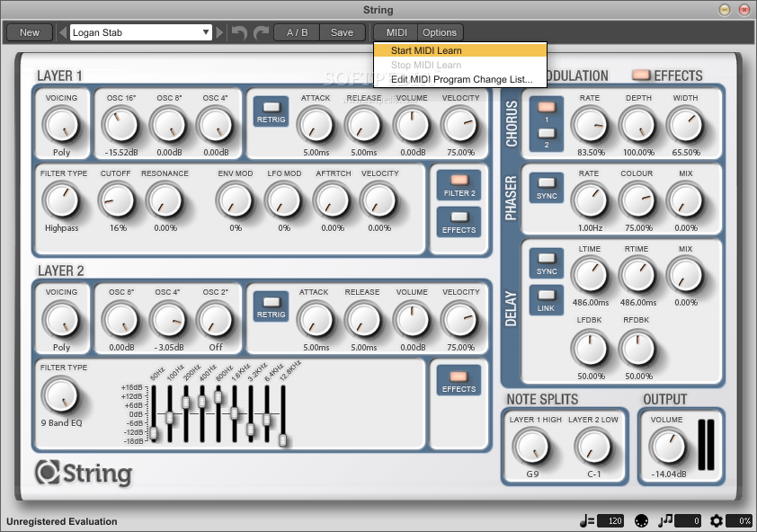Click the Layer 1 OSC 16" knob

[120, 125]
